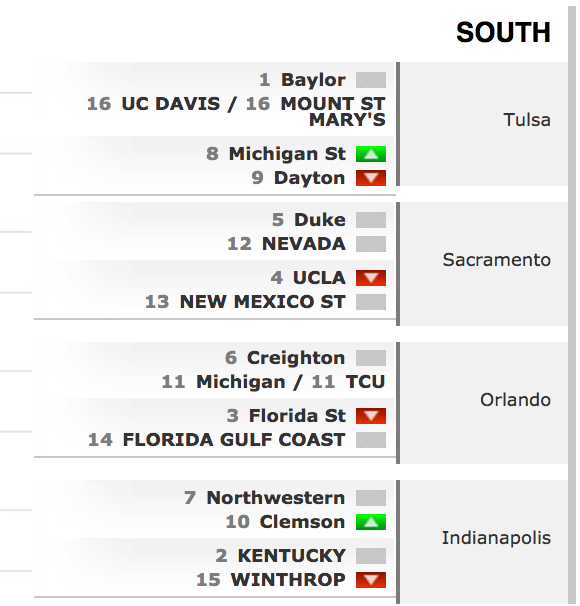Open the Creighton team entry
The width and height of the screenshot is (580, 606).
(296, 358)
